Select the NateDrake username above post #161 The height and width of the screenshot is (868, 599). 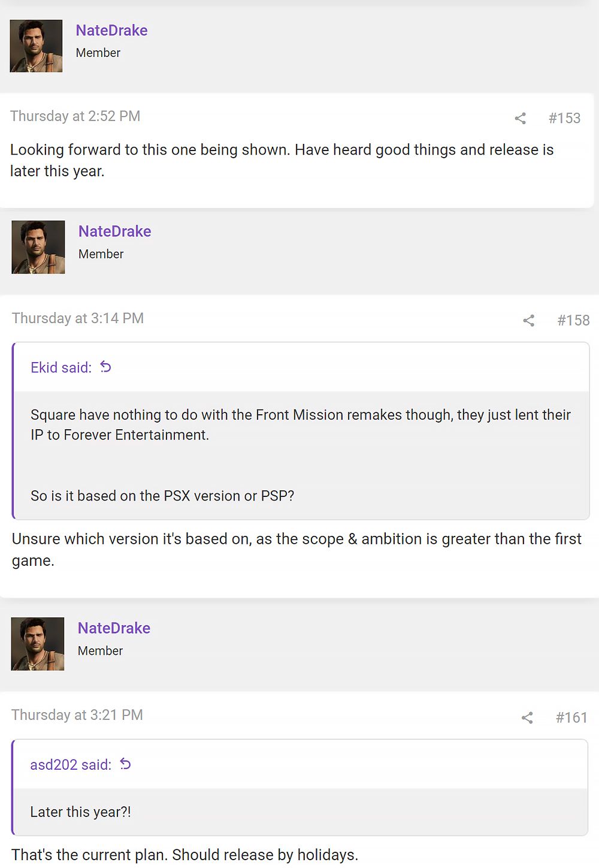114,628
